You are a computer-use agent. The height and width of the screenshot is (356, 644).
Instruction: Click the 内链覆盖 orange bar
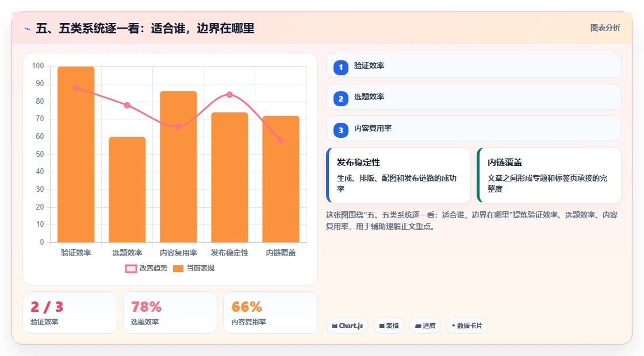(281, 179)
